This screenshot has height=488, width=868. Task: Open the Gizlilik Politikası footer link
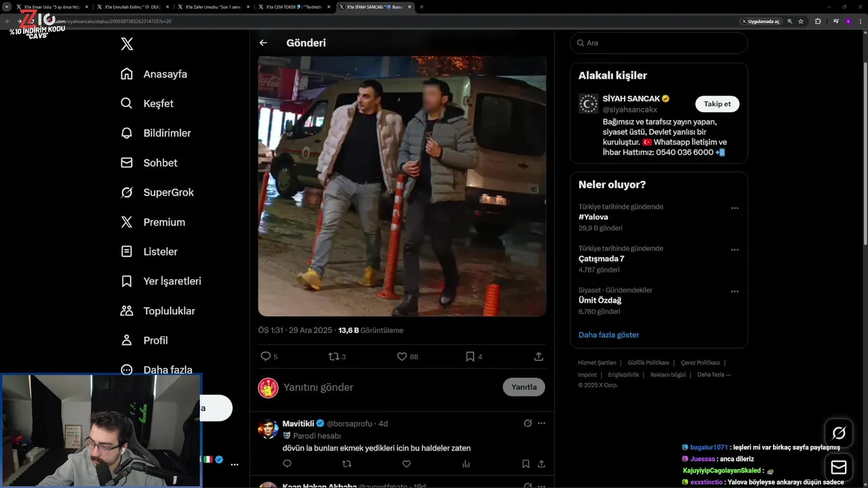[x=648, y=363]
